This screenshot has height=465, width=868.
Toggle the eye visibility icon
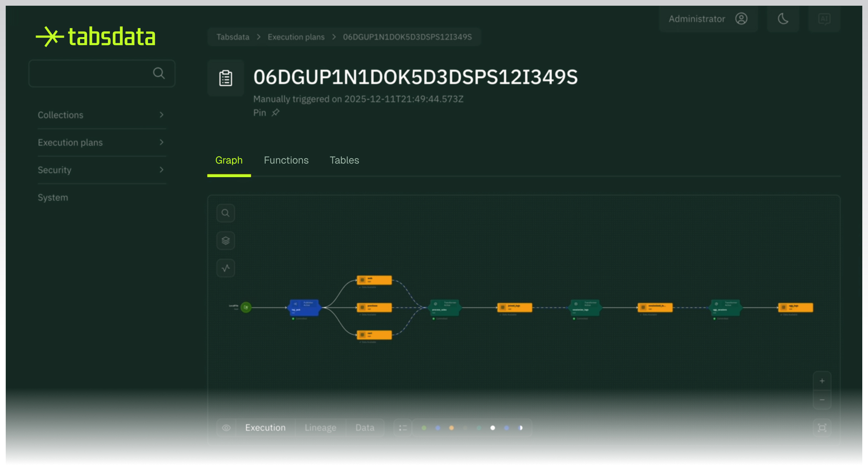(x=226, y=428)
